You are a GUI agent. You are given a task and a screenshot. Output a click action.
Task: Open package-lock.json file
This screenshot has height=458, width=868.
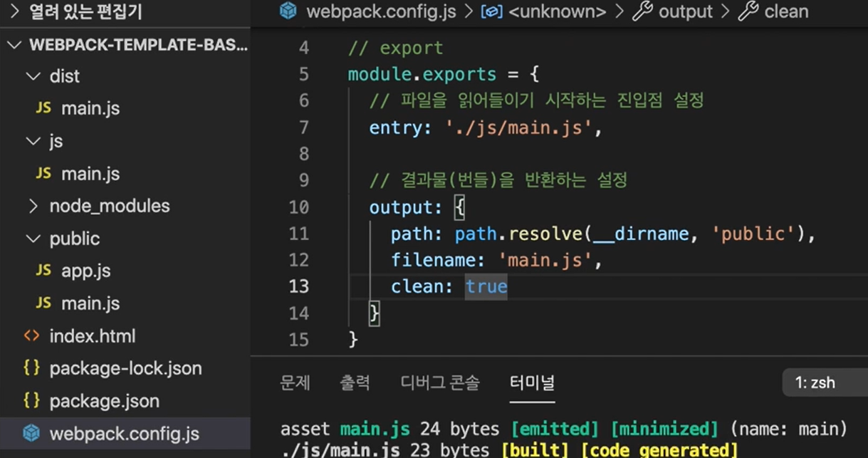point(125,368)
